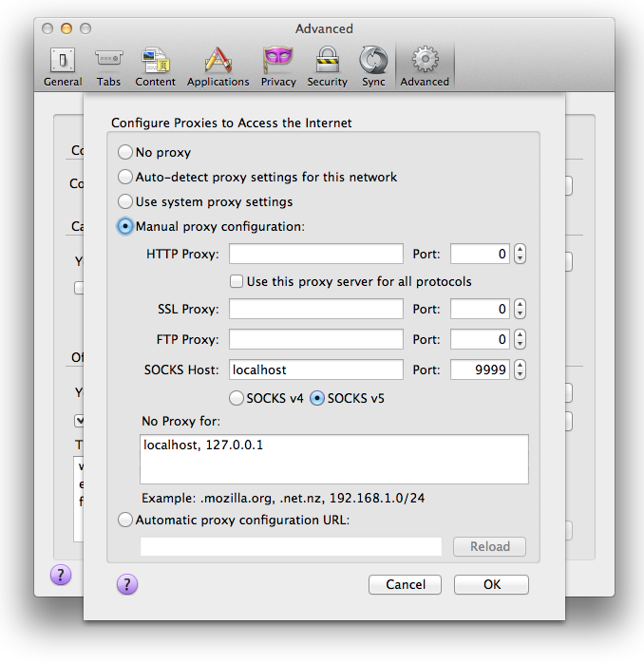Viewport: 644px width, 663px height.
Task: Adjust the HTTP Proxy port stepper
Action: [x=520, y=255]
